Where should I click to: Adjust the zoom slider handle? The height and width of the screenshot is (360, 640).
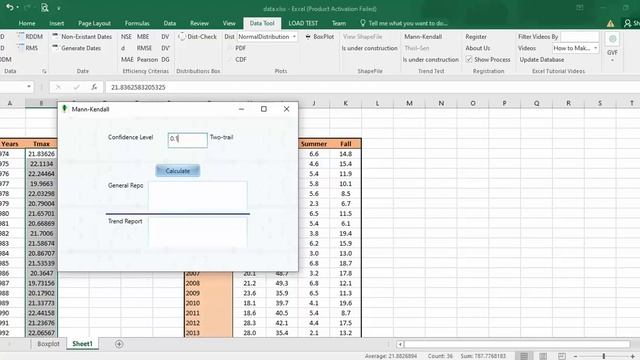click(604, 356)
